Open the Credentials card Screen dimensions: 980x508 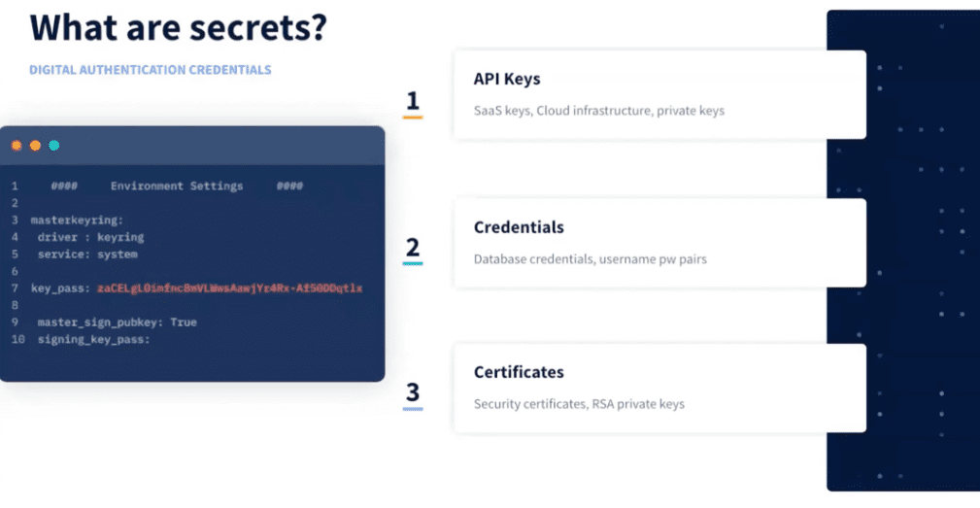(660, 243)
